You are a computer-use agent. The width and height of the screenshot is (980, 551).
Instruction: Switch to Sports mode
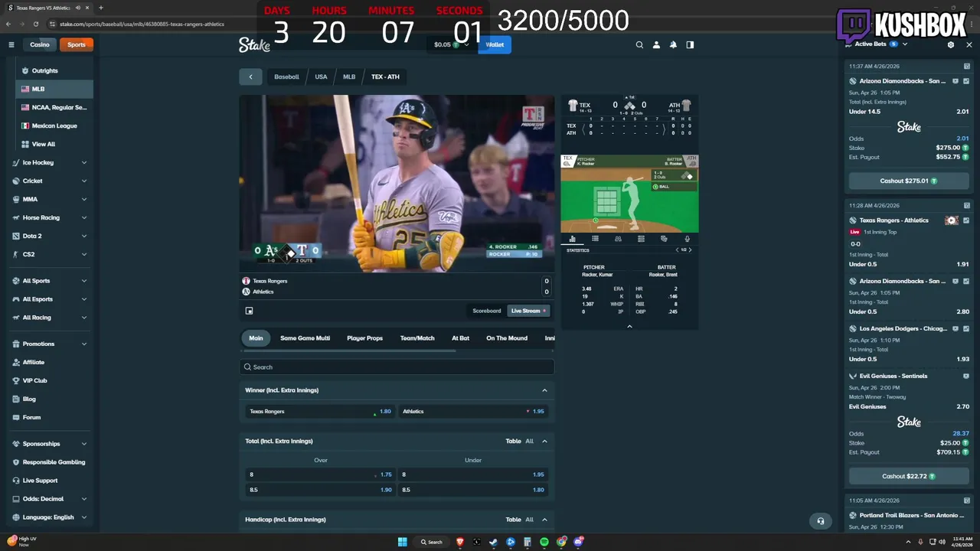point(77,44)
